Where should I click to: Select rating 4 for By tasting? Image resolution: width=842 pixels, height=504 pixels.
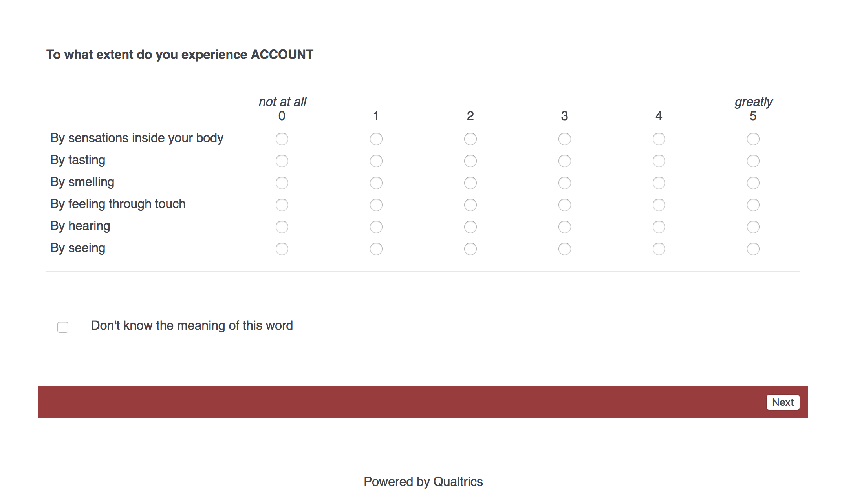(x=659, y=161)
